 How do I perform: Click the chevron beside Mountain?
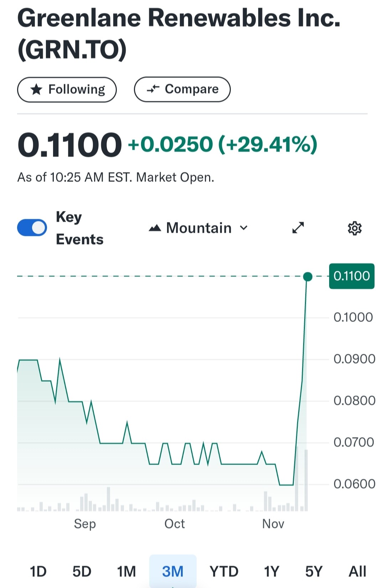tap(244, 228)
